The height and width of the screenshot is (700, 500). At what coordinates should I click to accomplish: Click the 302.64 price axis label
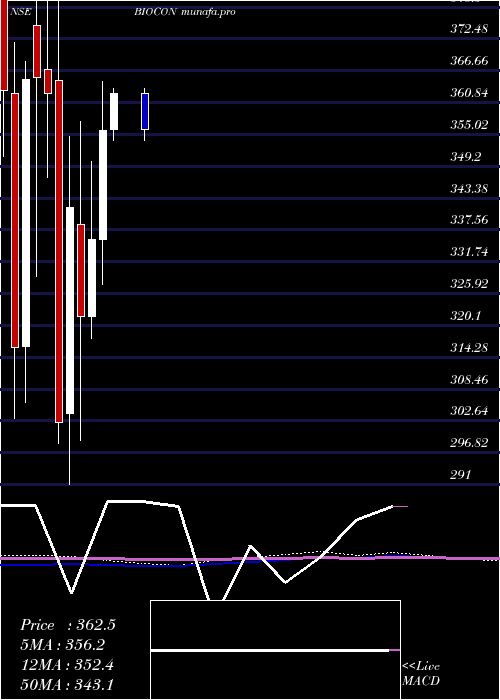469,411
